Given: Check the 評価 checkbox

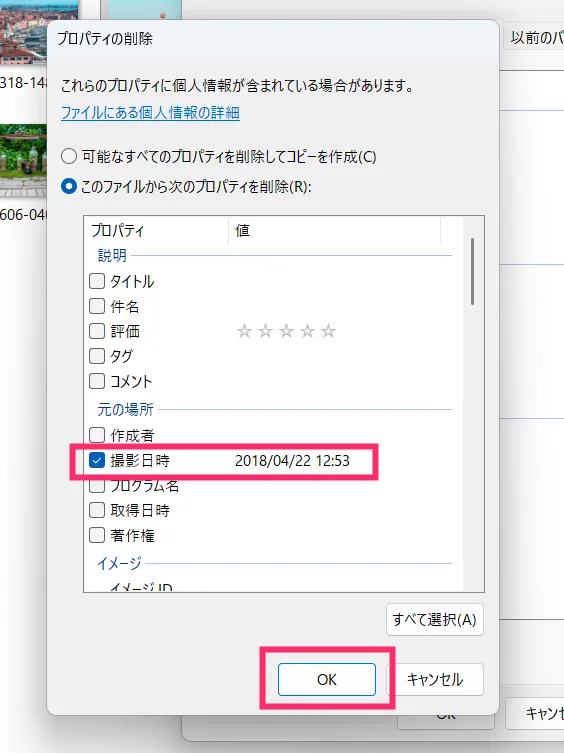Looking at the screenshot, I should point(97,331).
